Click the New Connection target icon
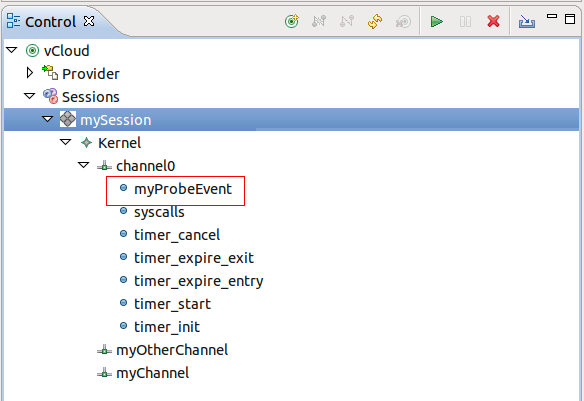 tap(292, 21)
